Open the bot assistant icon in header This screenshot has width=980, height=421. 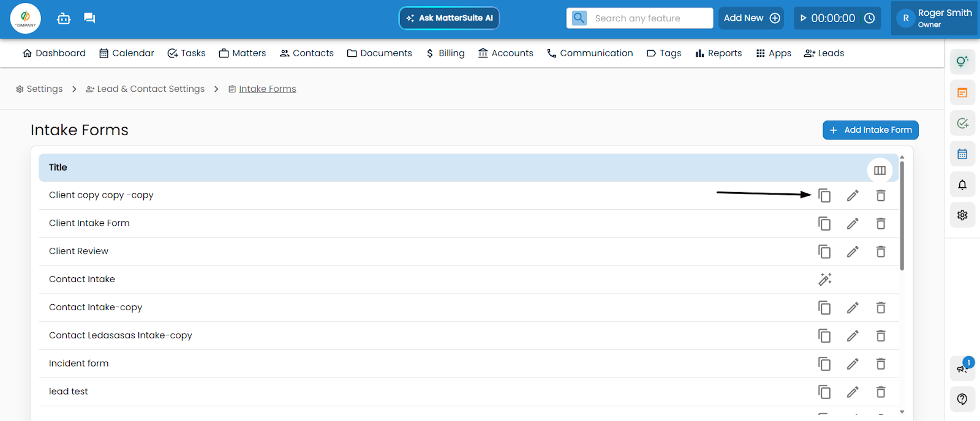(64, 18)
